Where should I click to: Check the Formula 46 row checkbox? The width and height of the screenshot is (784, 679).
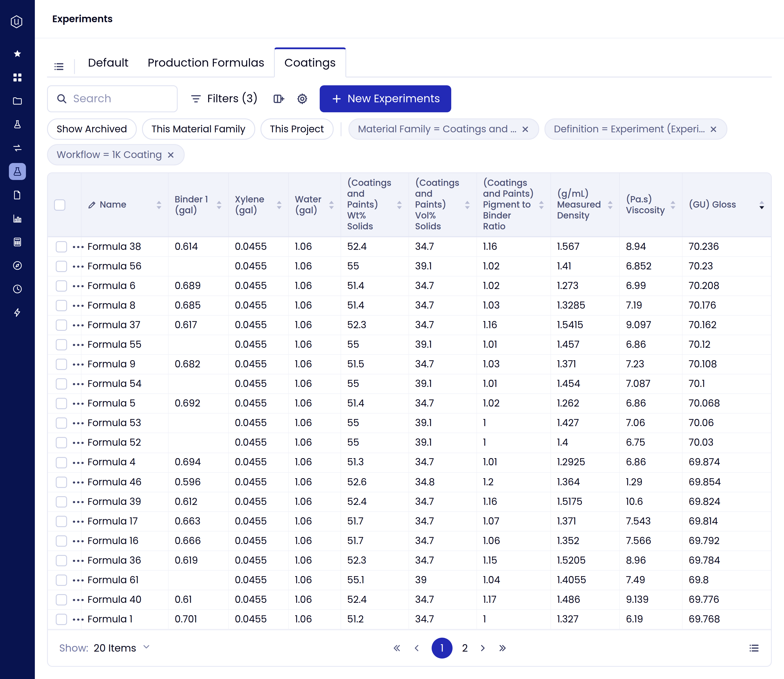pos(61,482)
